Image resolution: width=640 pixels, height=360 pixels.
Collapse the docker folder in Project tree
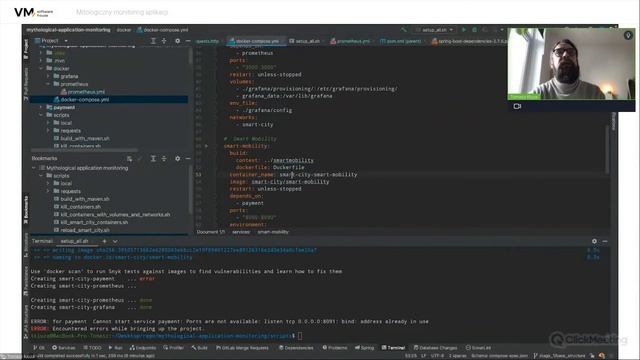tap(41, 69)
